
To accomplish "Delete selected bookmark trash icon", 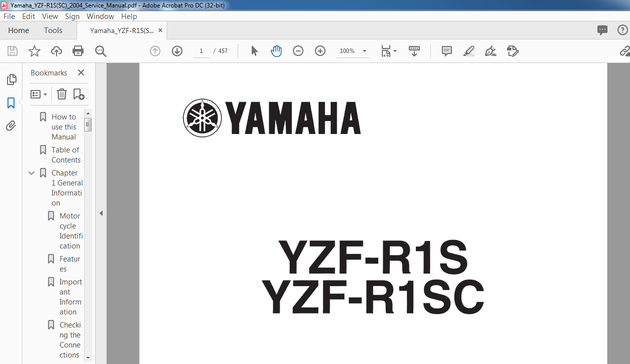I will point(62,94).
